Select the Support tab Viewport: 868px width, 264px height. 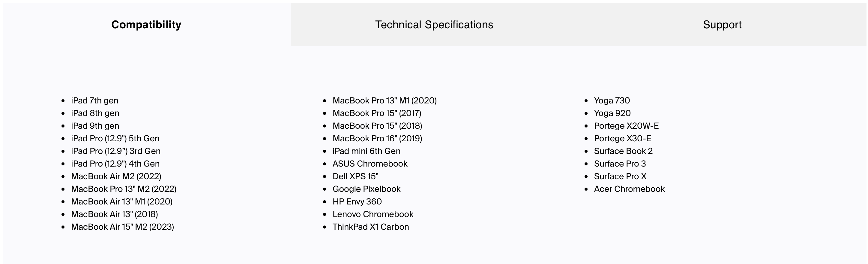coord(722,25)
